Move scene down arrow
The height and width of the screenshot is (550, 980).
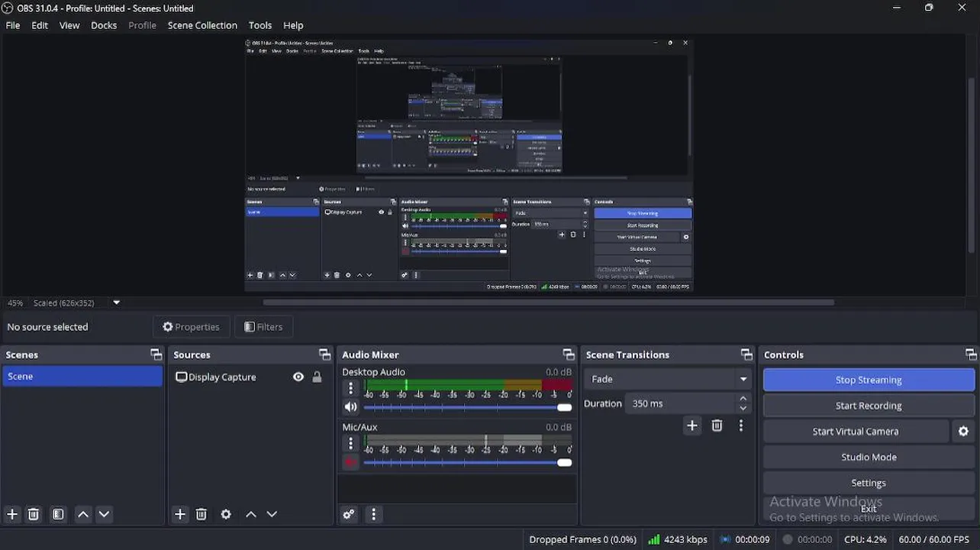(x=105, y=514)
